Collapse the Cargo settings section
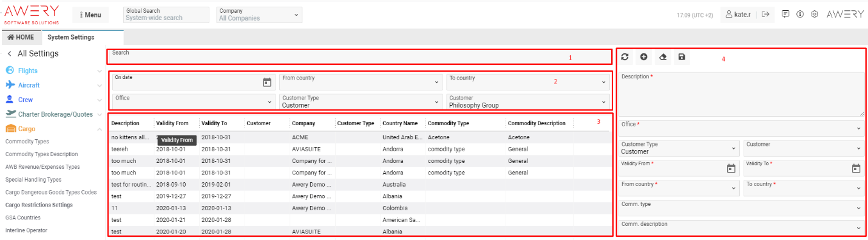Viewport: 868px width, 240px height. point(99,129)
